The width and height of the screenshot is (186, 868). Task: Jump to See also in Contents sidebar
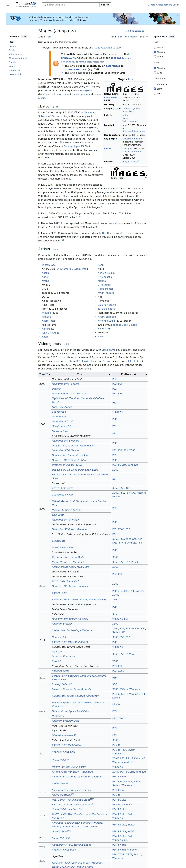[x=13, y=62]
